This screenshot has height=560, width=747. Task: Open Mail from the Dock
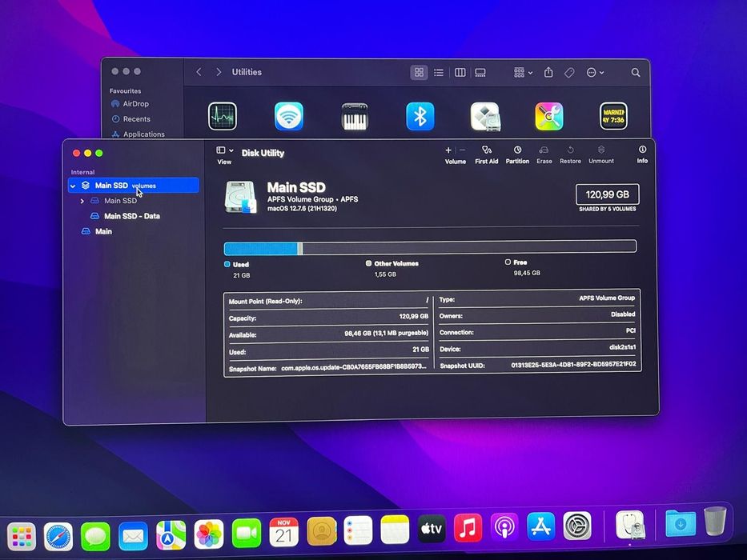(133, 536)
